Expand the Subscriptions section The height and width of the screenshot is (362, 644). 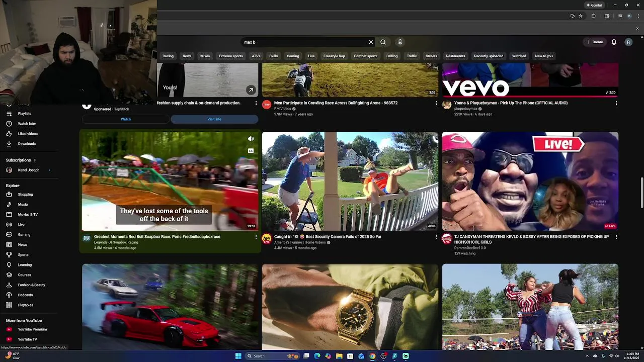[21, 160]
